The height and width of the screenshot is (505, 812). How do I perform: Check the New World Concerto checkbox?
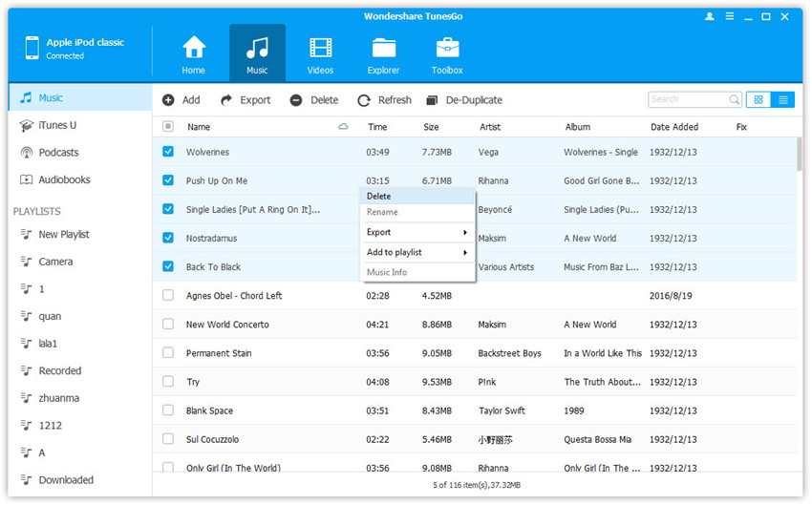pos(168,325)
